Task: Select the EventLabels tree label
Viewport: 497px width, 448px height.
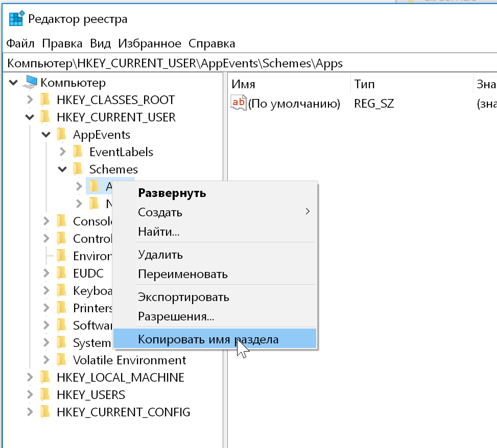Action: click(x=121, y=152)
